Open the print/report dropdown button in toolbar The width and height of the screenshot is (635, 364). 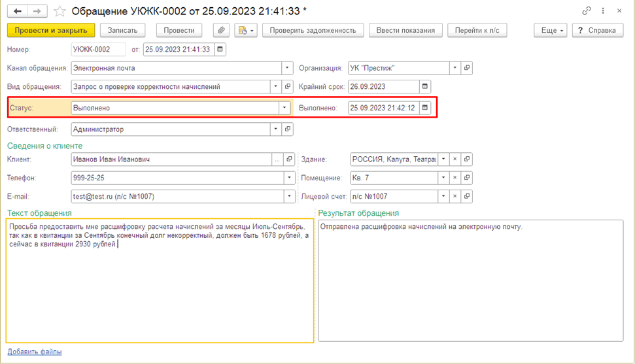click(x=246, y=30)
